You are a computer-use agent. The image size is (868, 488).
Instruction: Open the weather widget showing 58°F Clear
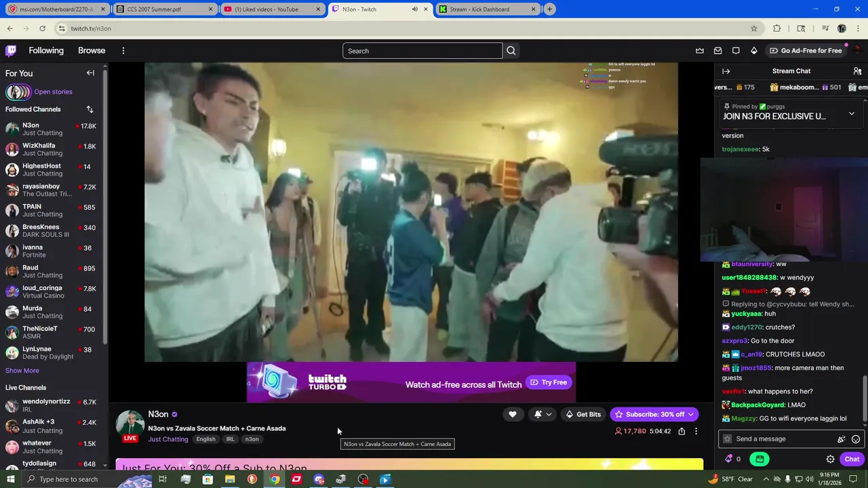730,479
